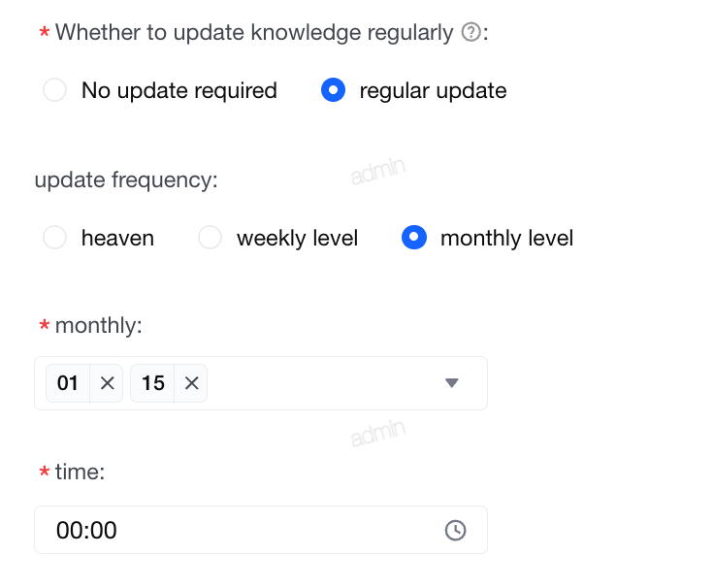Image resolution: width=714 pixels, height=588 pixels.
Task: Click the 'regular update' option text
Action: (433, 90)
